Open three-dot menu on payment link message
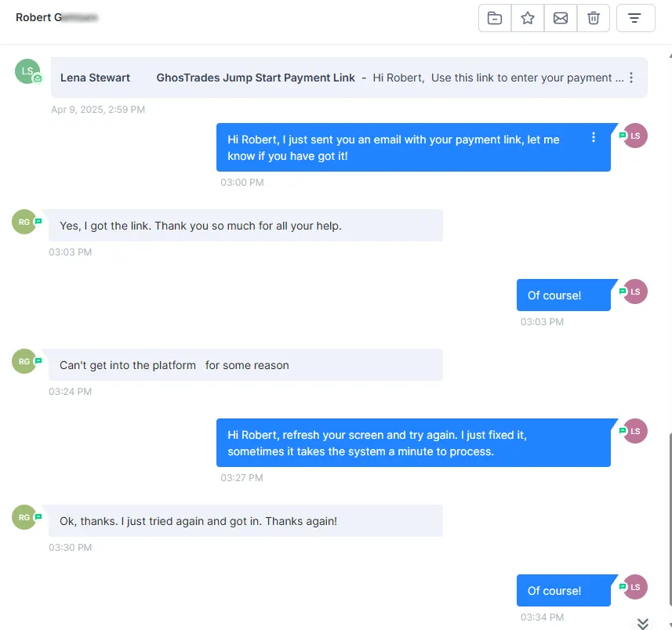Image resolution: width=672 pixels, height=630 pixels. pos(593,137)
